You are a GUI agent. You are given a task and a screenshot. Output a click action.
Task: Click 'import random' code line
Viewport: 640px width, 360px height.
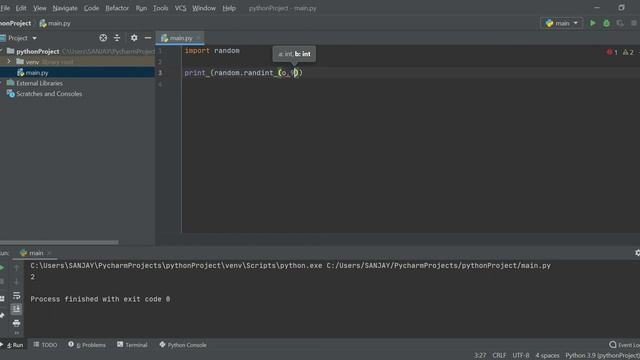(x=212, y=51)
